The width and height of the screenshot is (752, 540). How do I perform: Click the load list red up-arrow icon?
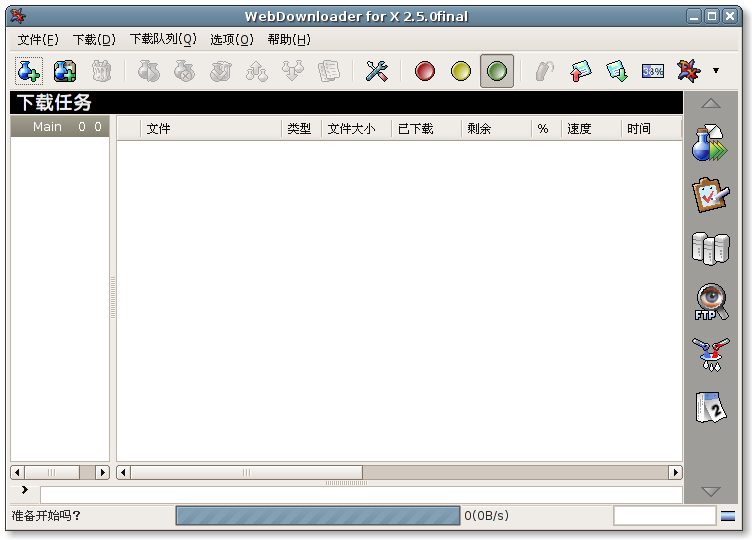pyautogui.click(x=581, y=71)
